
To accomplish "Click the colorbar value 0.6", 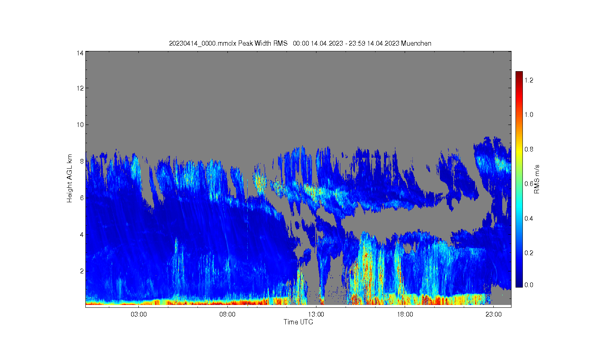I will click(529, 184).
